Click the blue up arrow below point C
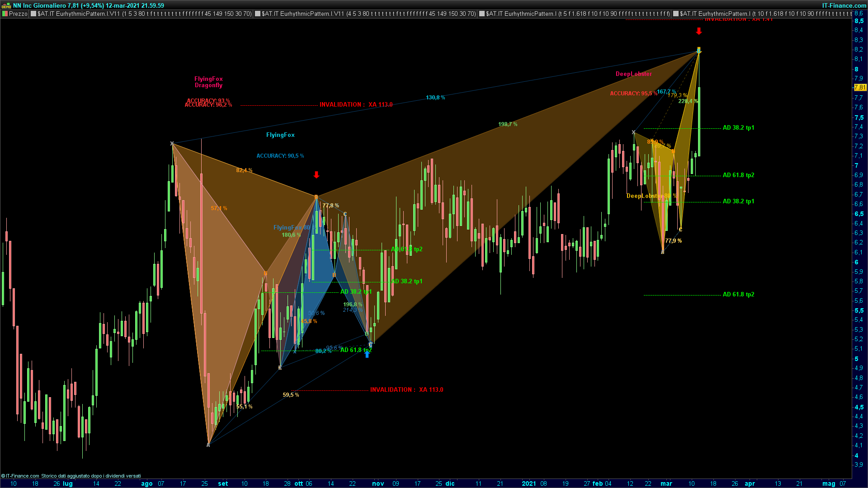Screen dimensions: 868x488 [367, 355]
